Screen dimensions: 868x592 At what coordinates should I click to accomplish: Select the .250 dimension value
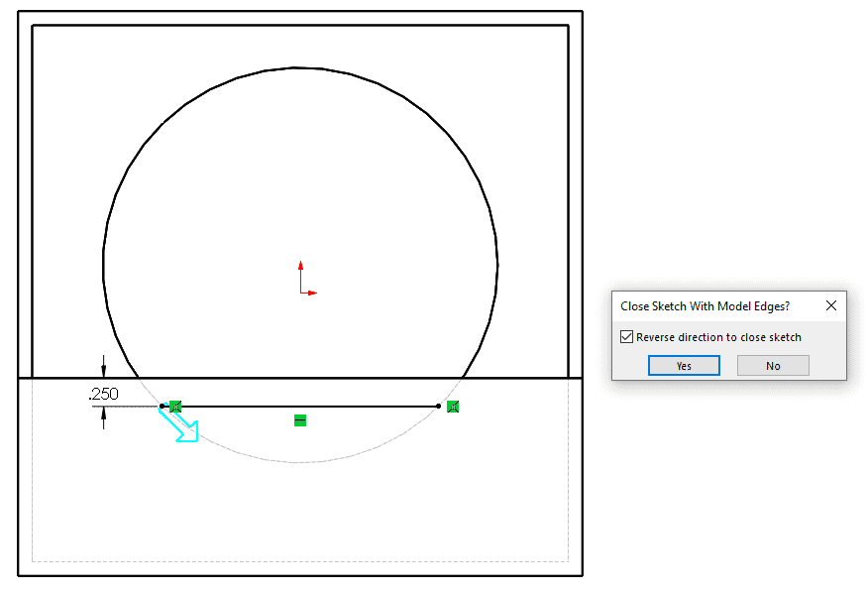click(103, 394)
